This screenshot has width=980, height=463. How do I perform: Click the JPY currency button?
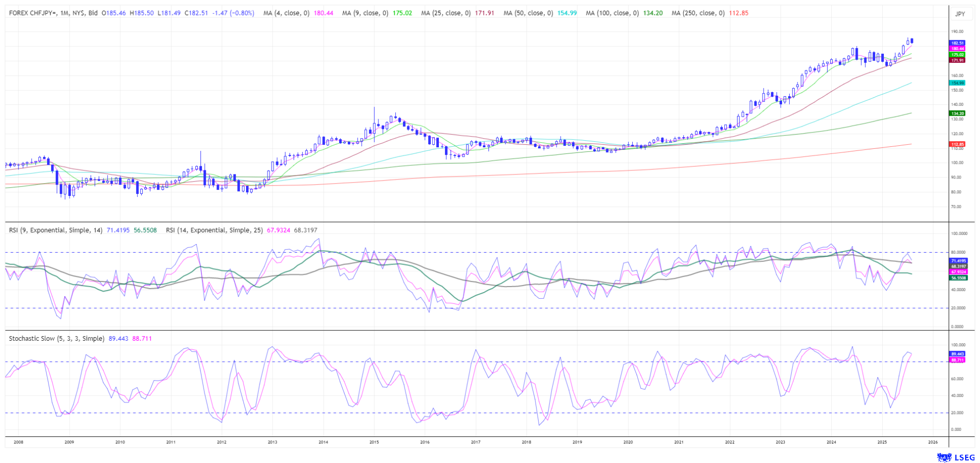(960, 14)
